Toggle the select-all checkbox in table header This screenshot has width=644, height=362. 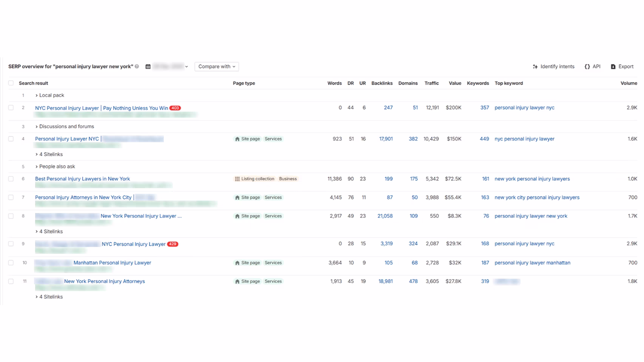click(x=11, y=83)
